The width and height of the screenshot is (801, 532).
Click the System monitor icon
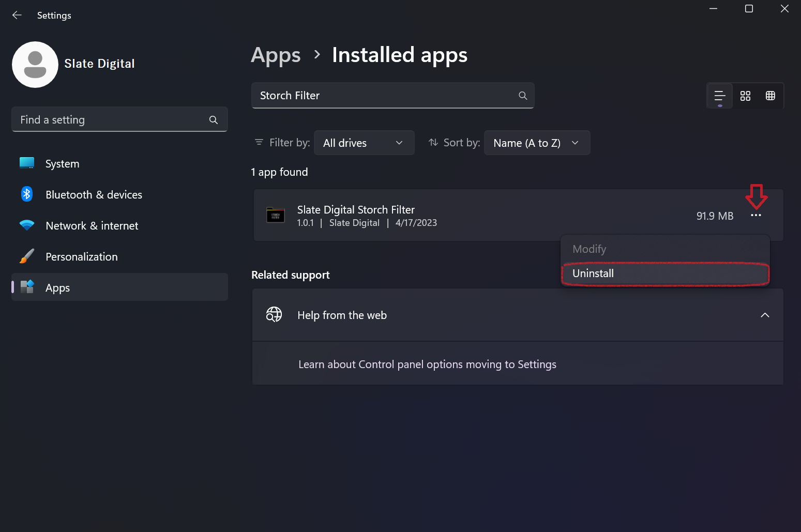pos(27,163)
